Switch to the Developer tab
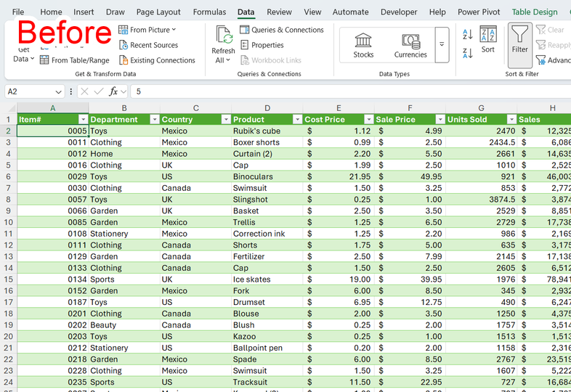571x392 pixels. tap(399, 12)
